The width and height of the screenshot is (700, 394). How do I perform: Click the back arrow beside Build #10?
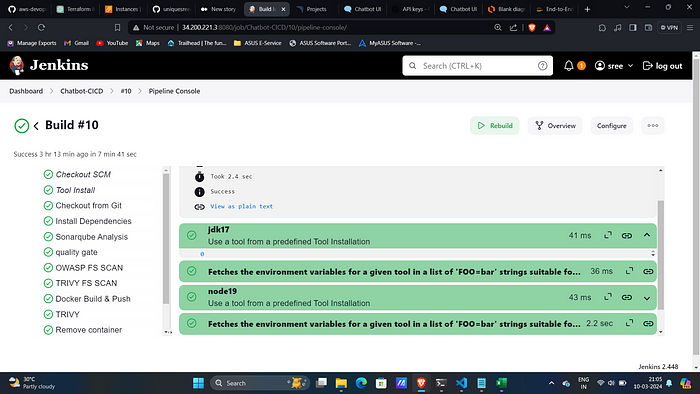[36, 126]
